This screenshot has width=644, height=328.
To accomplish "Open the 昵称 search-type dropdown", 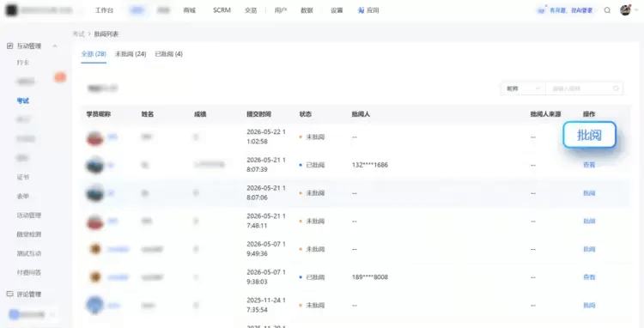I will (x=523, y=88).
